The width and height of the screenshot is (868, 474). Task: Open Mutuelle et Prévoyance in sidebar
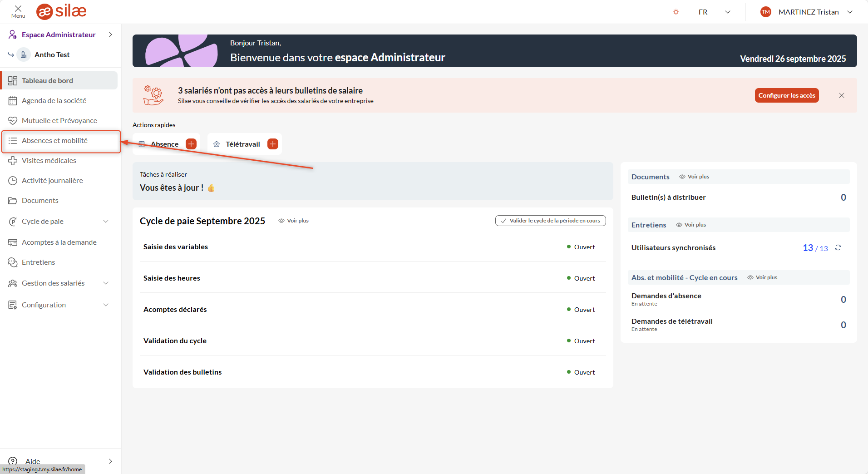point(59,120)
